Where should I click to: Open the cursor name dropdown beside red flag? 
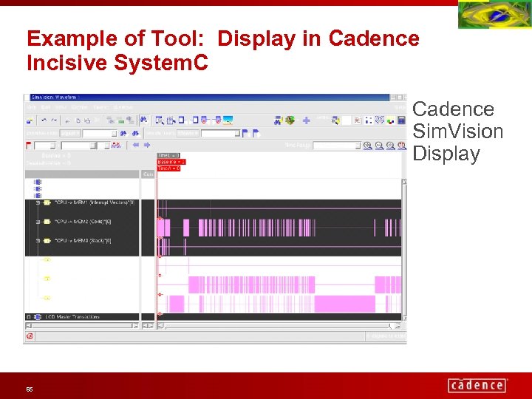coord(52,146)
